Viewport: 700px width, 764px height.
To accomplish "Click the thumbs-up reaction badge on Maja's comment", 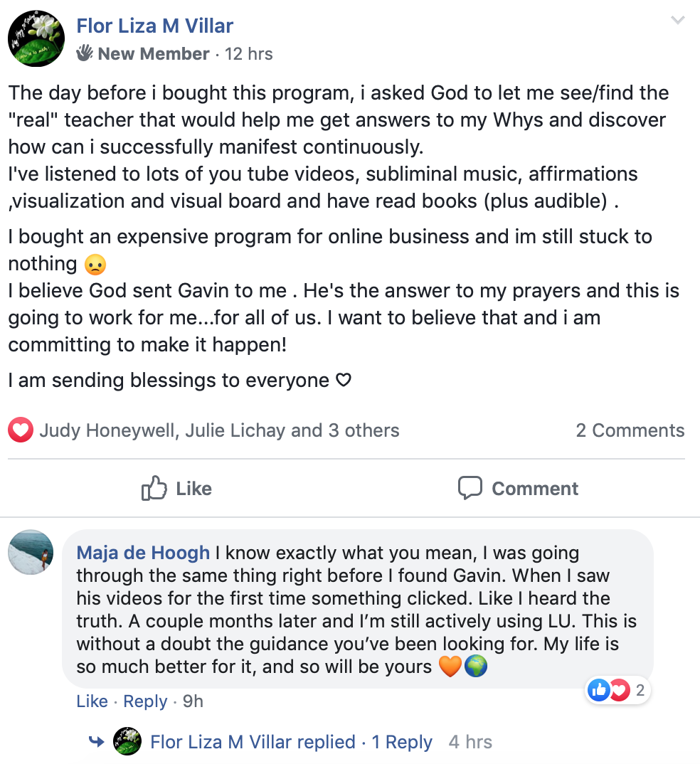I will pyautogui.click(x=599, y=689).
